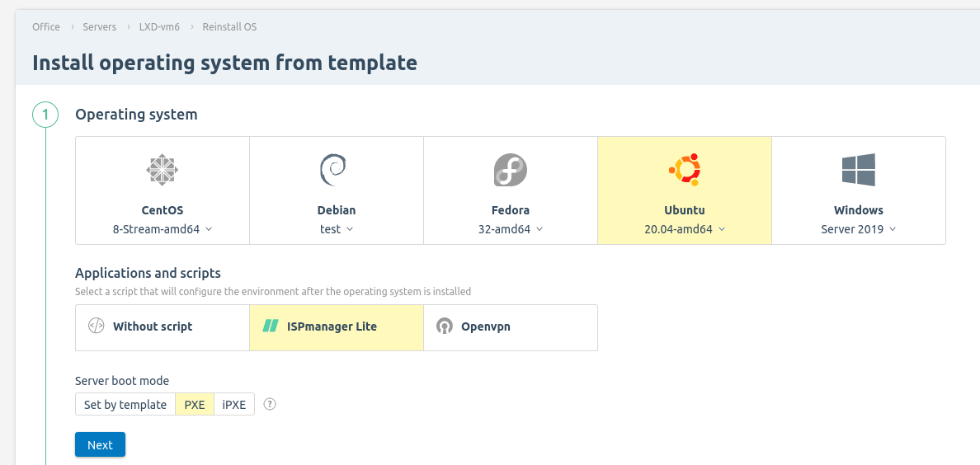Image resolution: width=980 pixels, height=465 pixels.
Task: Click the Applications and scripts heading
Action: coord(148,273)
